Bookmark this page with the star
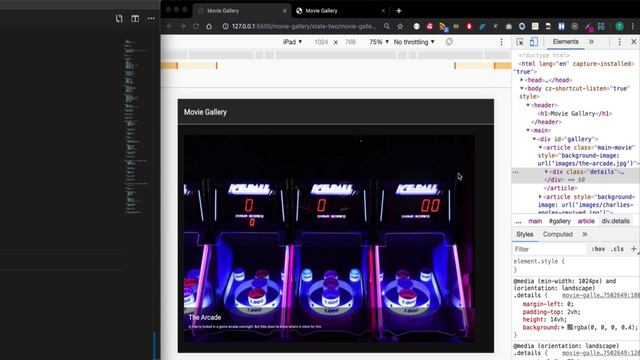The height and width of the screenshot is (360, 640). (400, 26)
